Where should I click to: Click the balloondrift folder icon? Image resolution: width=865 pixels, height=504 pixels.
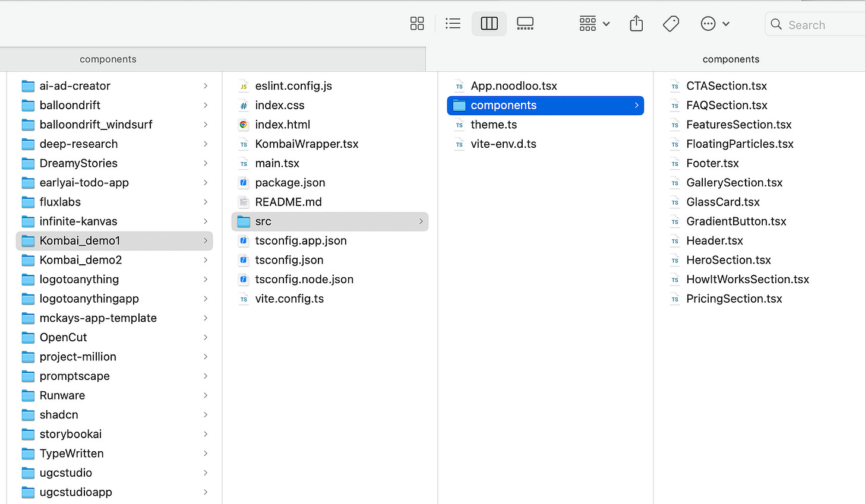[28, 106]
